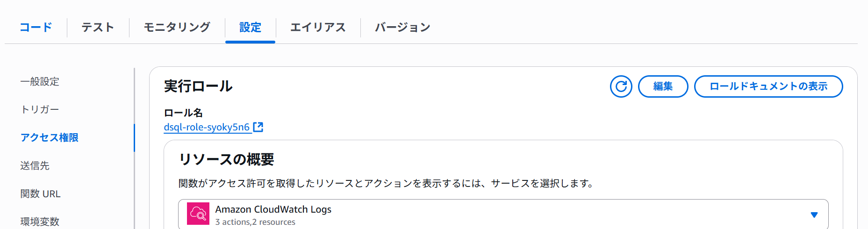Open 送信先 in the sidebar

[35, 165]
